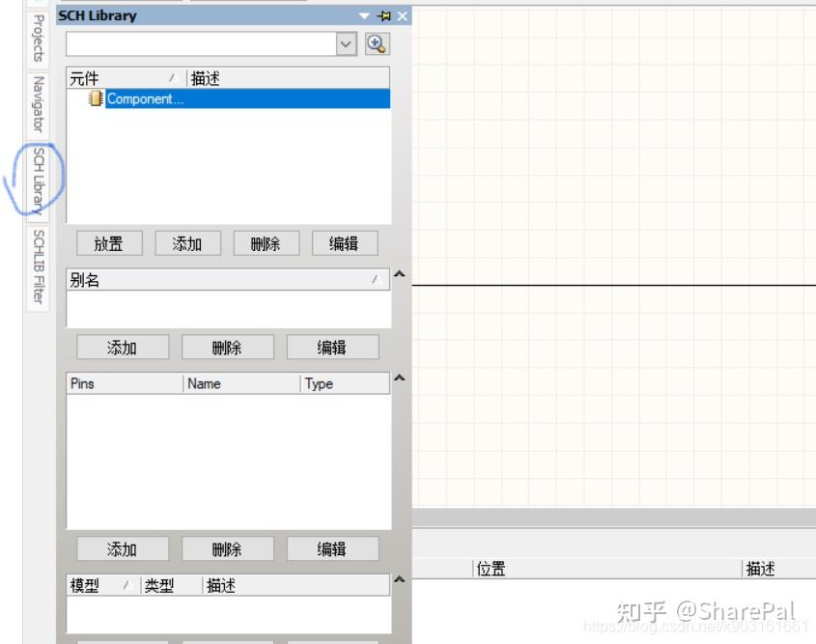The height and width of the screenshot is (644, 816).
Task: Open the library filter combo box dropdown
Action: click(x=346, y=42)
